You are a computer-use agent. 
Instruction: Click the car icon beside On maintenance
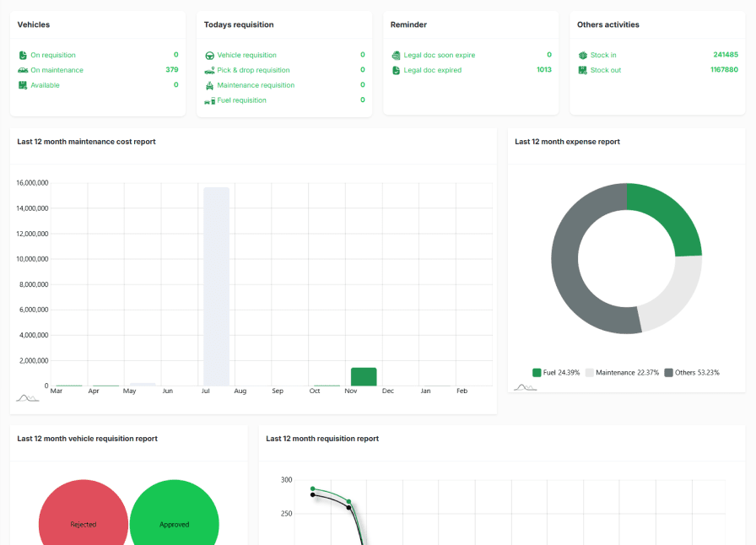23,71
